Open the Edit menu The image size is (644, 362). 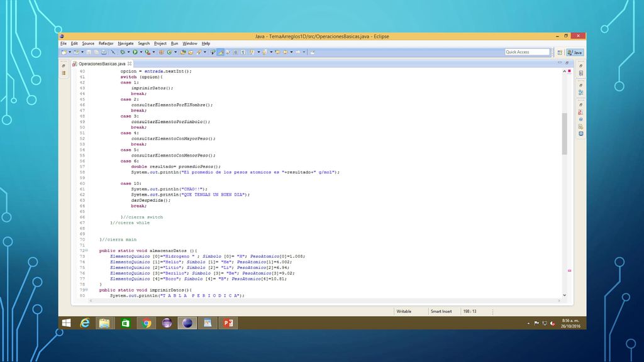[74, 43]
